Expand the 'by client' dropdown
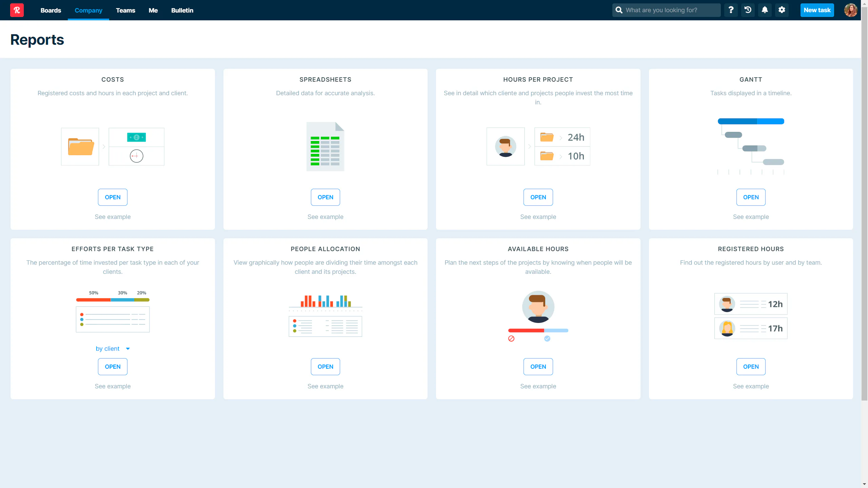 coord(113,349)
